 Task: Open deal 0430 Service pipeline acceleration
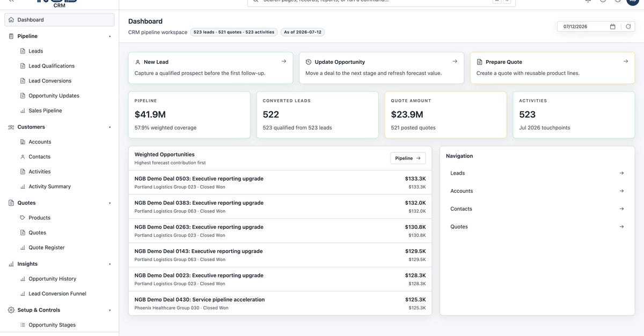coord(280,303)
